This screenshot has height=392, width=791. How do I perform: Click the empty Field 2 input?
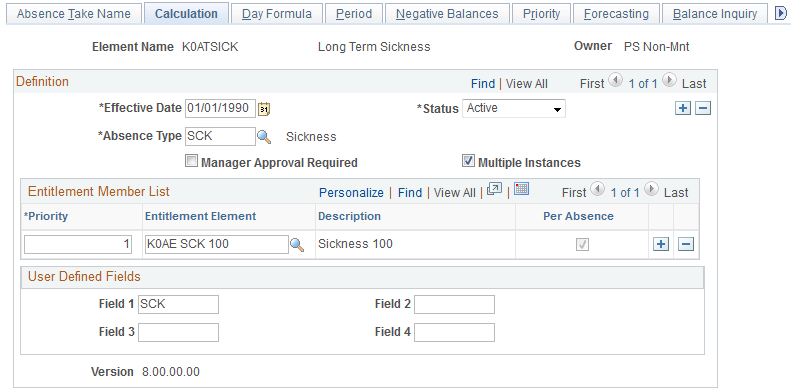(455, 305)
